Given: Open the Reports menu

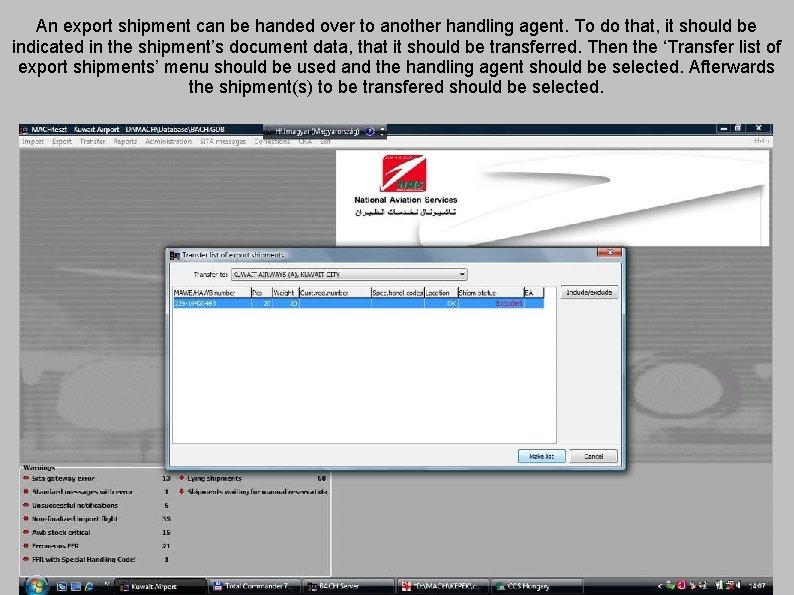Looking at the screenshot, I should (125, 142).
